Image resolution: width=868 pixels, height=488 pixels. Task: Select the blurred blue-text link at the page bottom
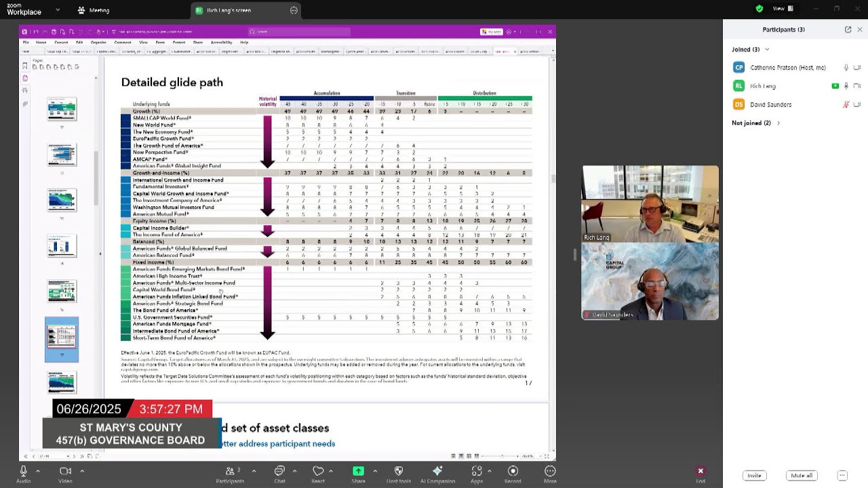(x=277, y=444)
